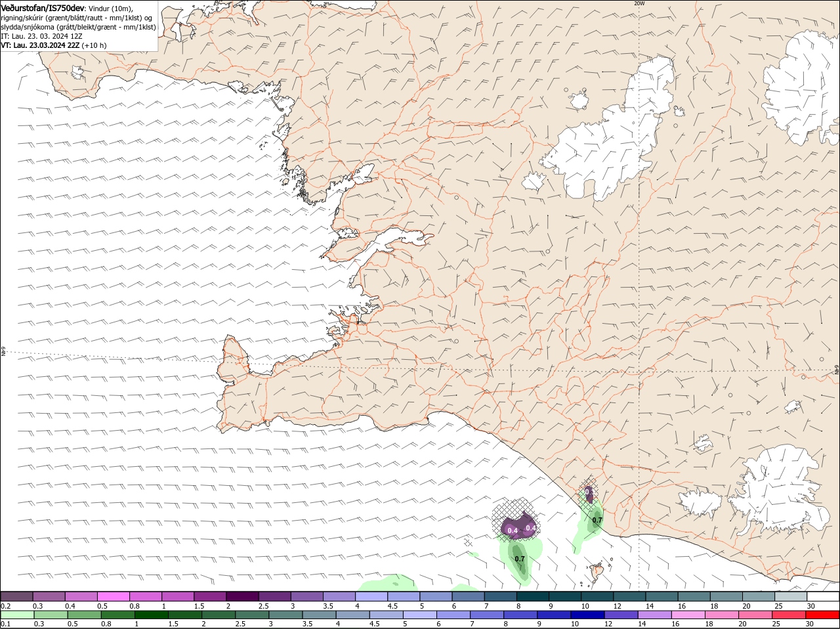Pick rain legend swatch between 5 and 6
Viewport: 840px width, 629px height.
tap(420, 615)
